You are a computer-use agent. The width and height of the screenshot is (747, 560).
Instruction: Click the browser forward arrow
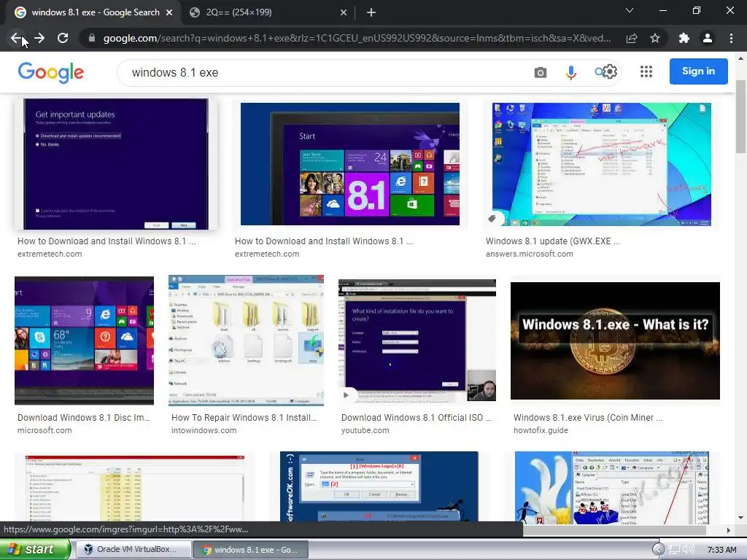pos(39,38)
